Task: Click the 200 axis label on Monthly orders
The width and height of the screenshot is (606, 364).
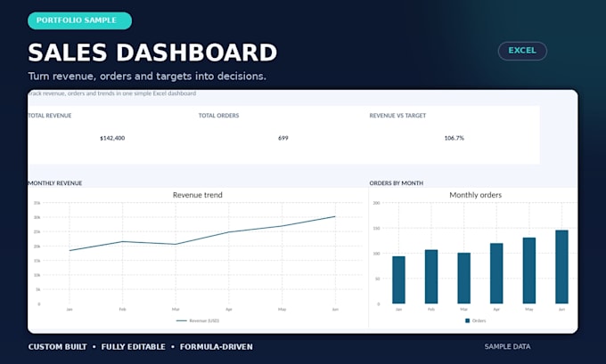Action: point(376,203)
